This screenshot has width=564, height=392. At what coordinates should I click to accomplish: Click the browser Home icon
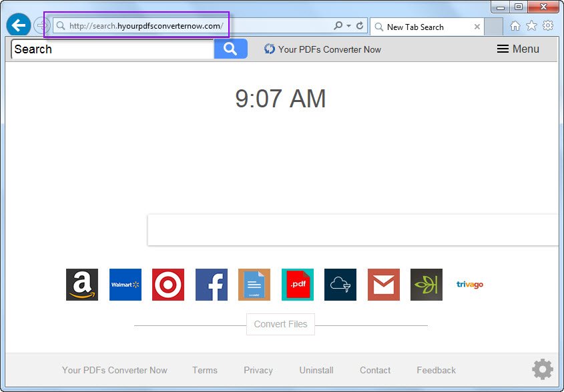pyautogui.click(x=515, y=26)
